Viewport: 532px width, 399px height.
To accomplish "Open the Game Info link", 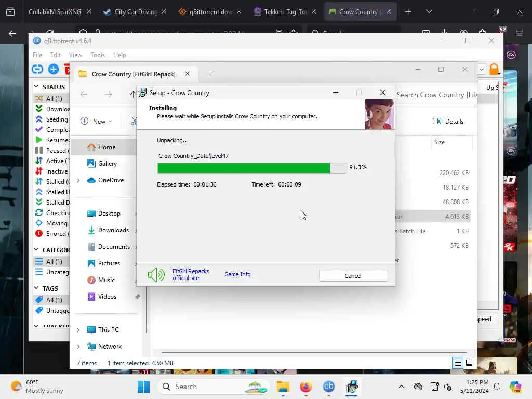I will pyautogui.click(x=237, y=274).
